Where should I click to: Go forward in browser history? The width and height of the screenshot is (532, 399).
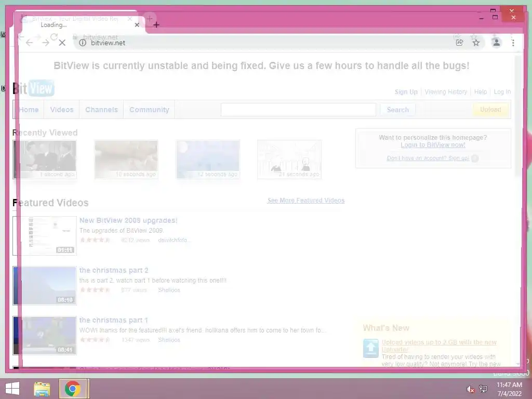click(46, 43)
